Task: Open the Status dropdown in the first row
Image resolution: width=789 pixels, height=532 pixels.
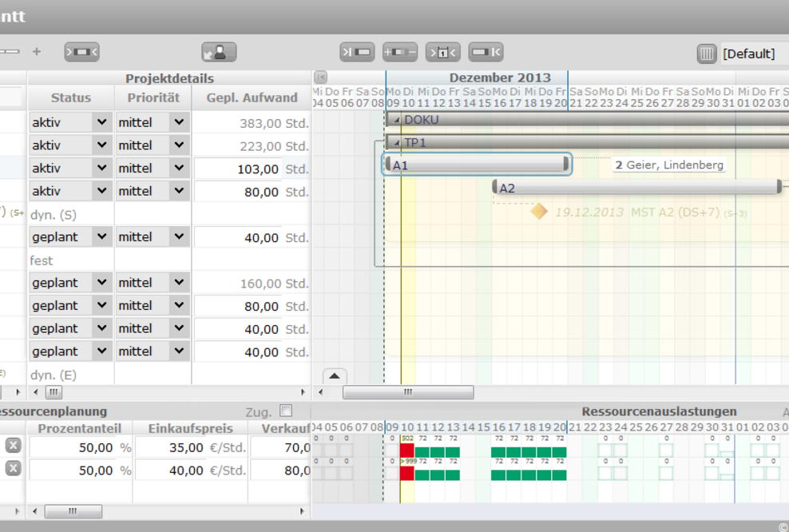Action: coord(101,122)
